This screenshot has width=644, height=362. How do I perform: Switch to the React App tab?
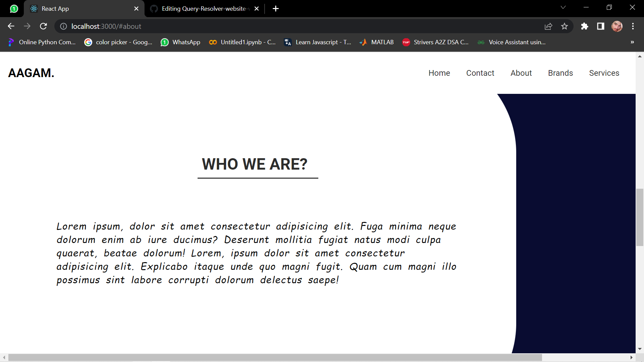click(67, 8)
